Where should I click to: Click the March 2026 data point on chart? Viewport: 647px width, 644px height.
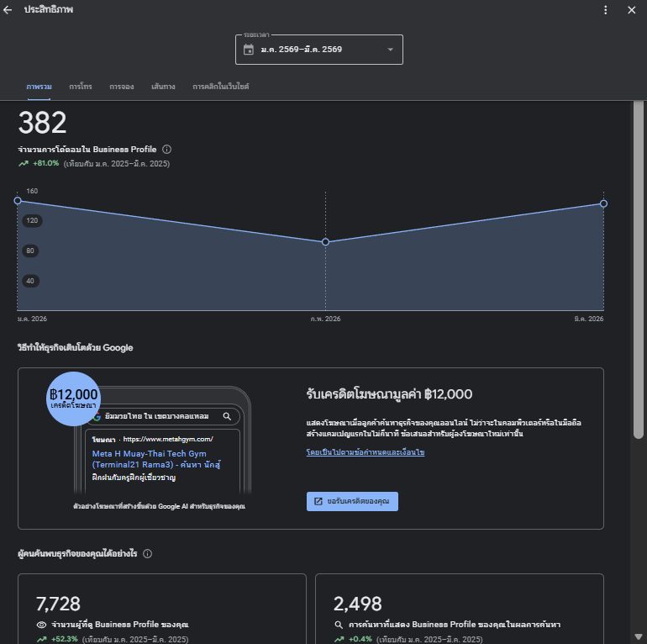pos(603,203)
